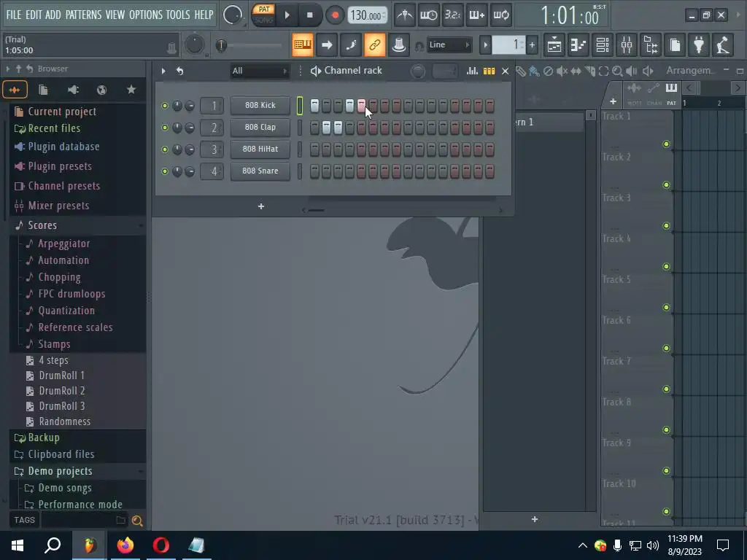Viewport: 747px width, 560px height.
Task: Toggle first step of 808 Snare row
Action: (x=315, y=171)
